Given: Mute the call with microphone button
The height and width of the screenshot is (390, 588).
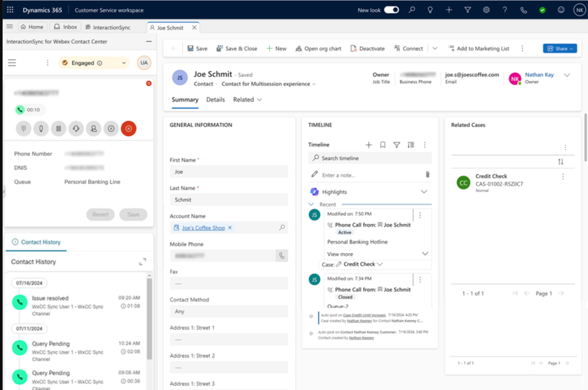Looking at the screenshot, I should tap(41, 129).
